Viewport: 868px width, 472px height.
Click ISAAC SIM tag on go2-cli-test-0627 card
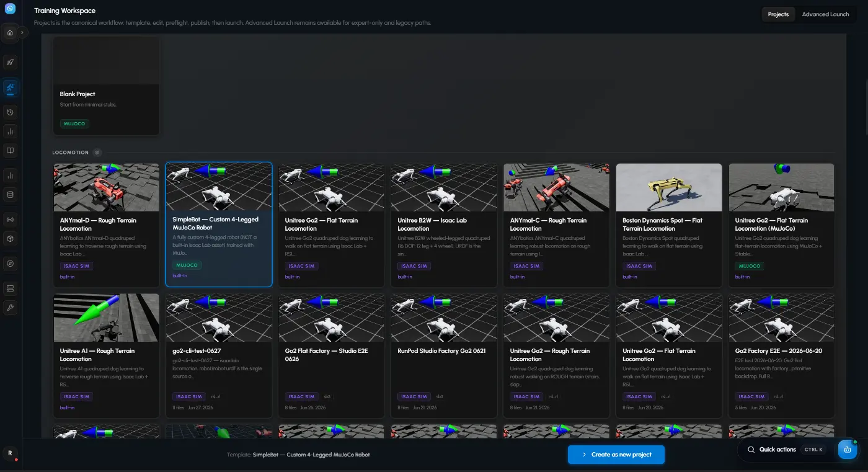[x=189, y=396]
